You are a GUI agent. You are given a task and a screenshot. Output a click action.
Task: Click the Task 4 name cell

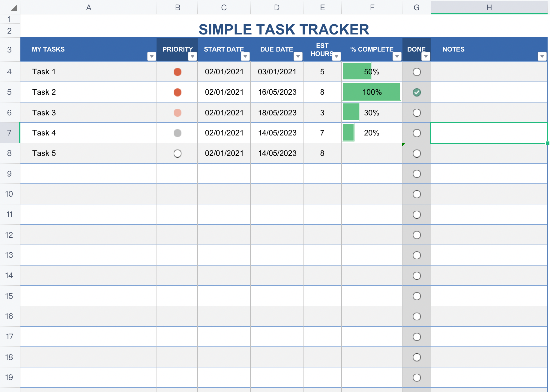coord(88,133)
